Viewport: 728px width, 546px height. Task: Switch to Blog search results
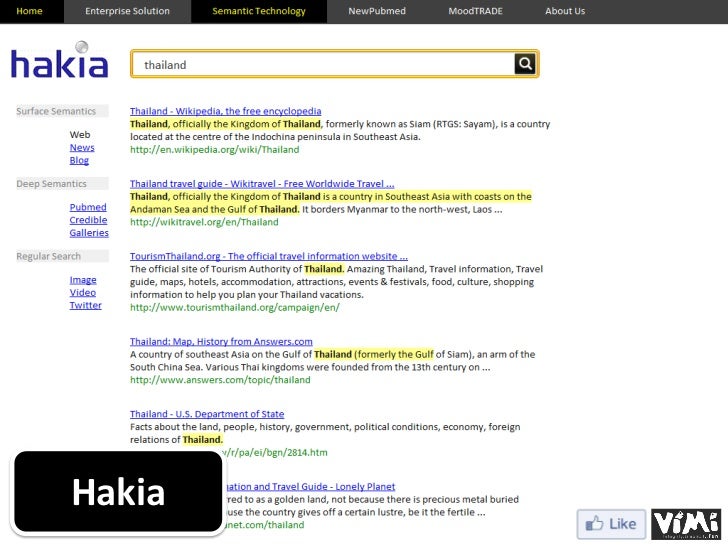click(x=79, y=160)
